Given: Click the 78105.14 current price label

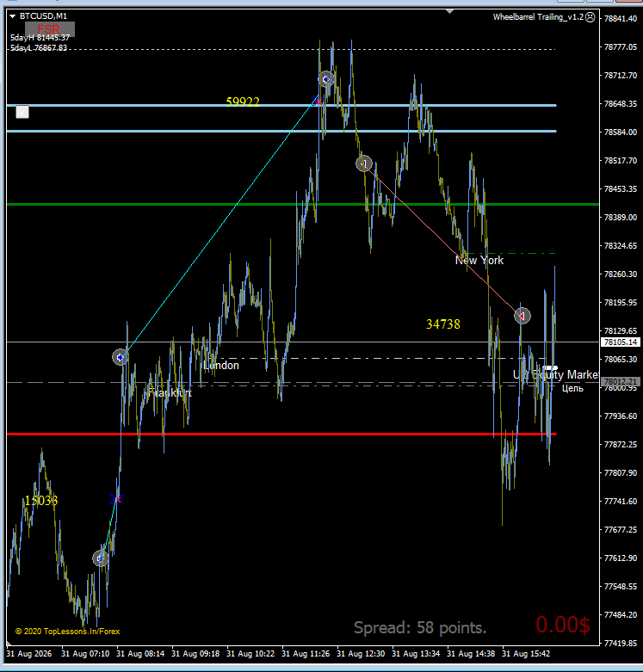Looking at the screenshot, I should click(x=621, y=342).
